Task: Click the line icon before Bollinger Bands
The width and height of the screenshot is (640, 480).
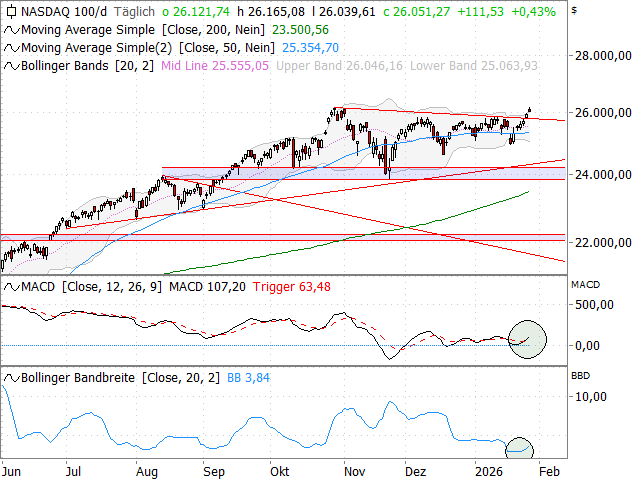Action: pyautogui.click(x=11, y=66)
